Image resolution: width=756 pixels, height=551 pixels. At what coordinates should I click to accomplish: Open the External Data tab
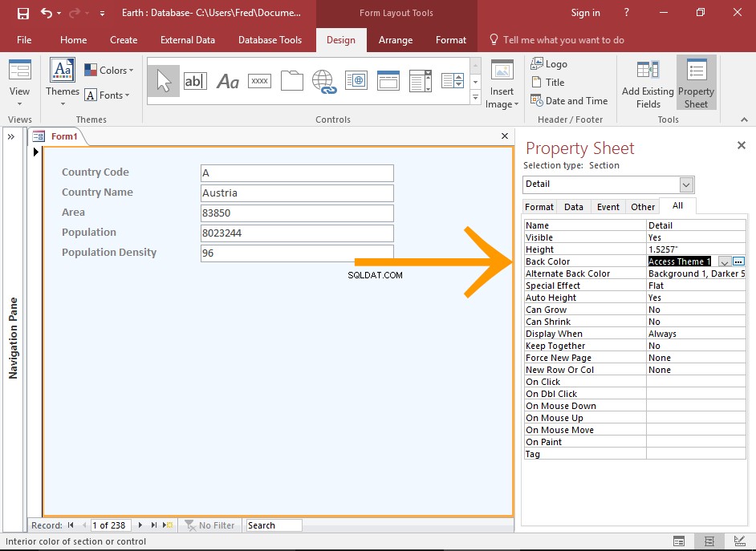(188, 40)
